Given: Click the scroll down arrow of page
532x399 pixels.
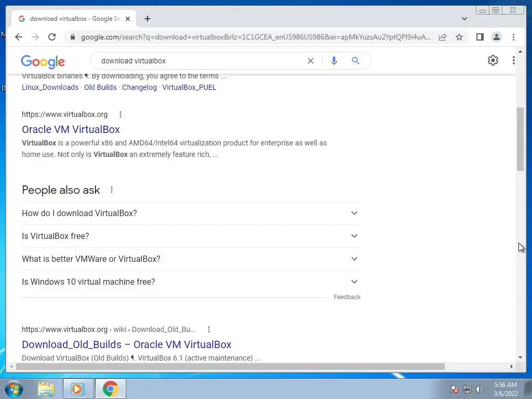Looking at the screenshot, I should 520,357.
